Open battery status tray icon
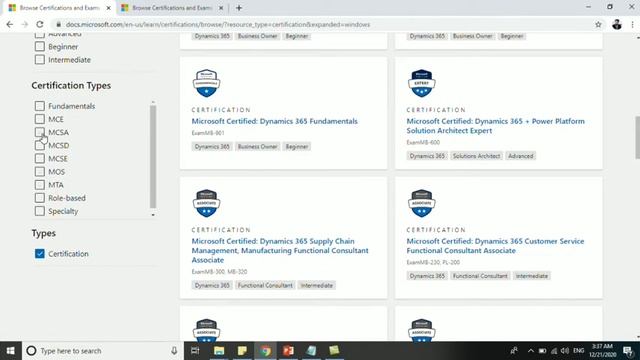 click(542, 351)
